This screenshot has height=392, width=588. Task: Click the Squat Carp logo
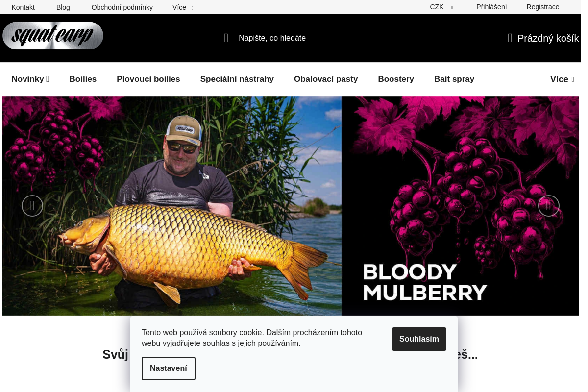(53, 36)
